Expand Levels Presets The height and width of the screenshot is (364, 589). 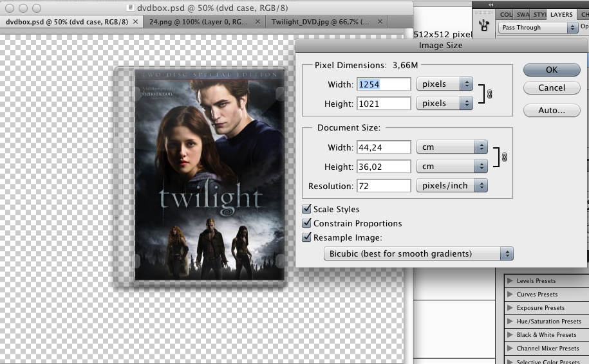tap(510, 280)
